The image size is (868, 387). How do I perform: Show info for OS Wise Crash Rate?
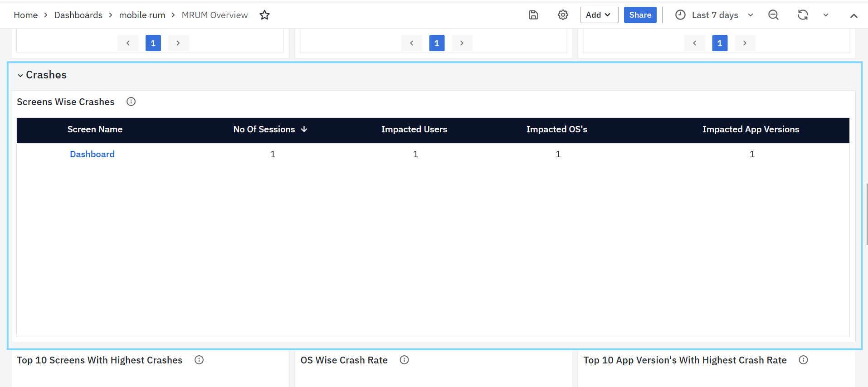[404, 360]
